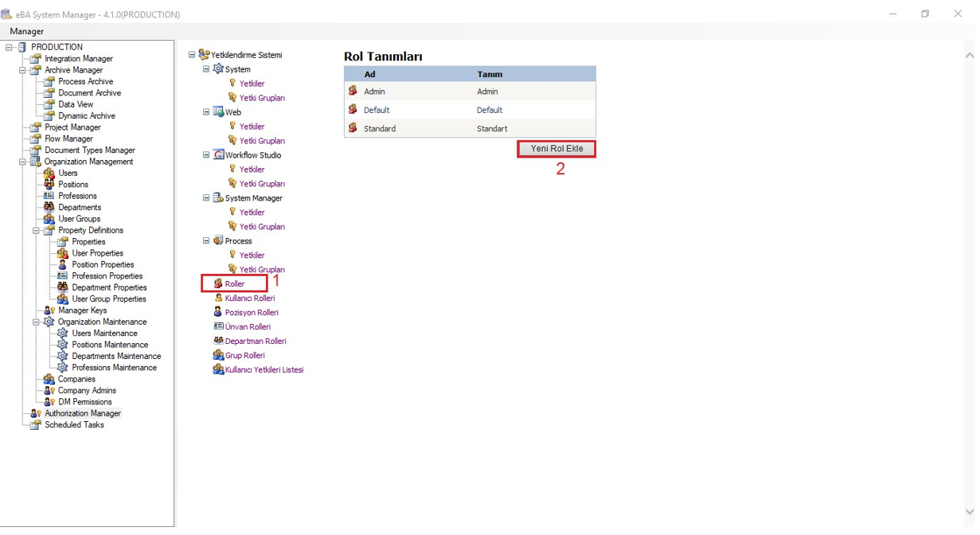Open the Manager menu
Image resolution: width=980 pixels, height=535 pixels.
tap(26, 31)
